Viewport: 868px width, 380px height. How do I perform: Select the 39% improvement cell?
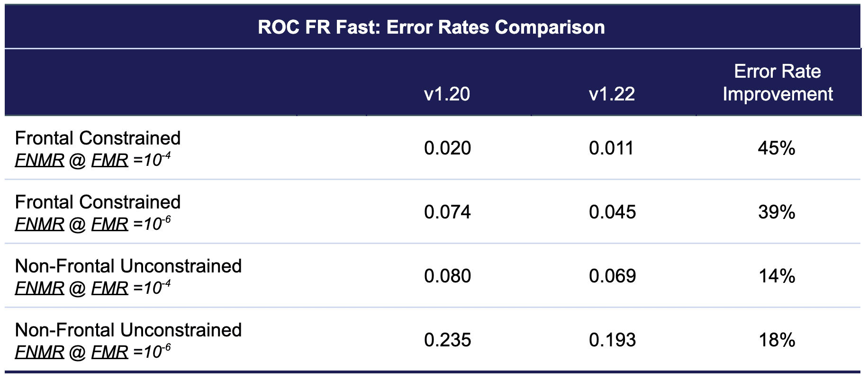tap(777, 212)
